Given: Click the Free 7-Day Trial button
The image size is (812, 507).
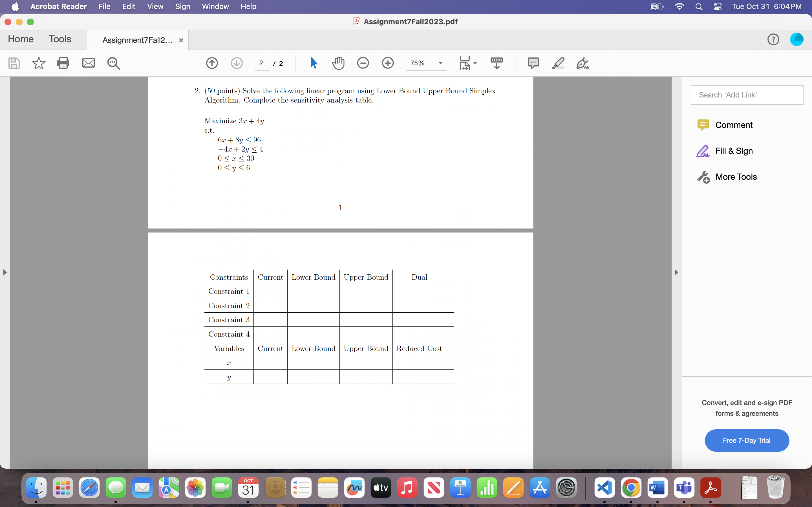Looking at the screenshot, I should [747, 440].
